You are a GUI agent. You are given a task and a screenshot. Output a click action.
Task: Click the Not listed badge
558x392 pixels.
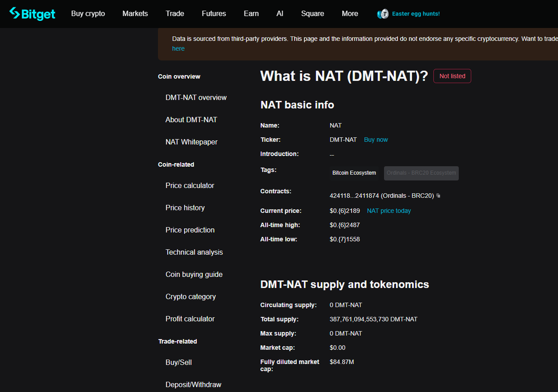(452, 76)
